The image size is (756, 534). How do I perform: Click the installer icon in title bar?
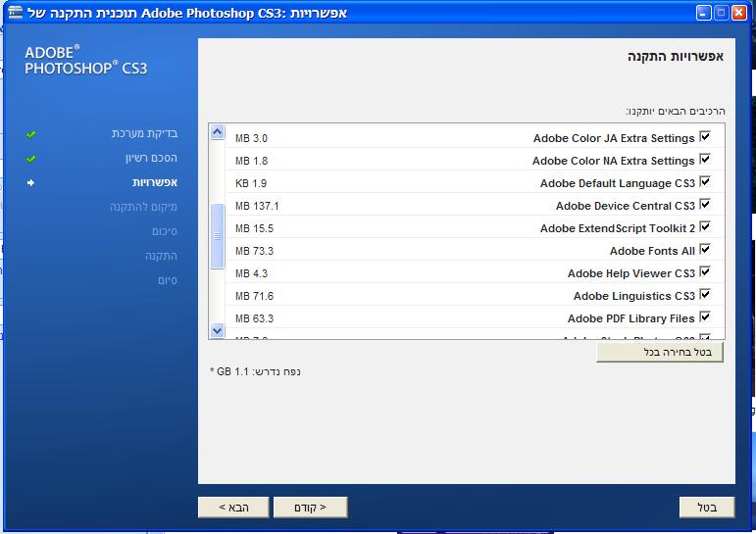pyautogui.click(x=16, y=12)
